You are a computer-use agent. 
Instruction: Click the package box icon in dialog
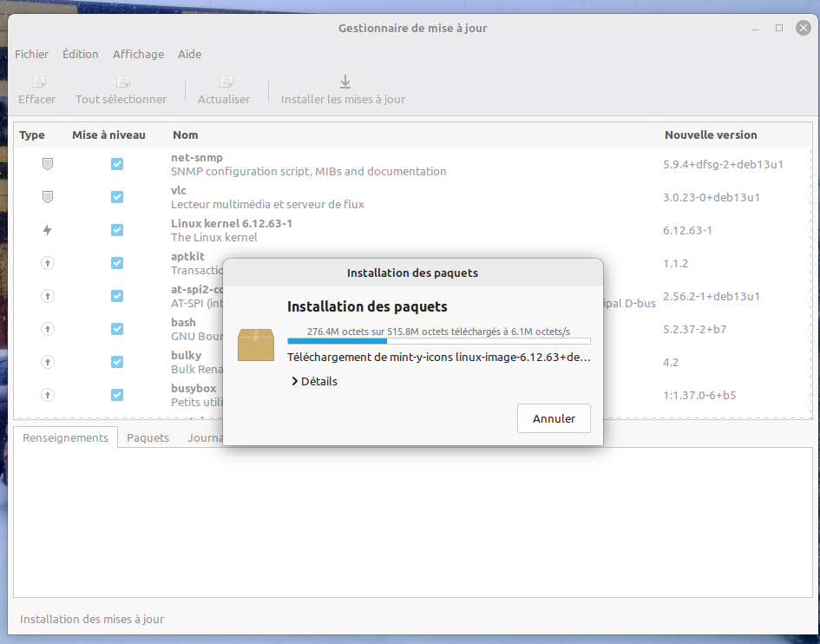pyautogui.click(x=256, y=345)
